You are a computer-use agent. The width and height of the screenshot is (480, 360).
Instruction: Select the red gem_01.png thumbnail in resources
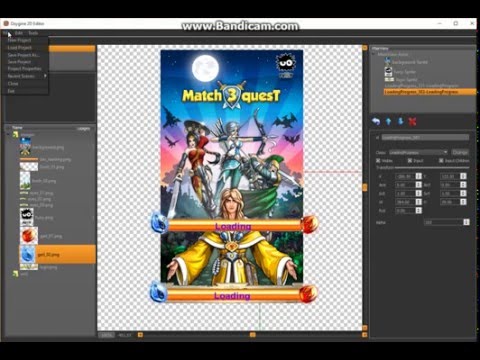point(29,236)
